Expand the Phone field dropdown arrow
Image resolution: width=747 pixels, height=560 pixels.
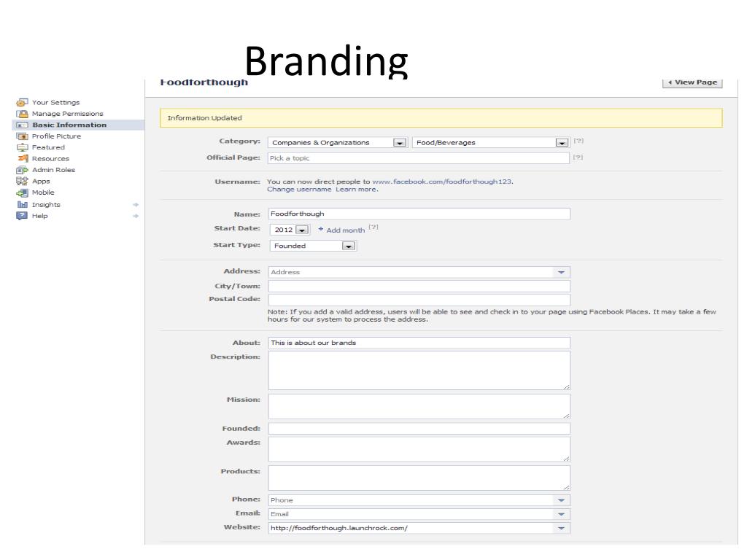point(561,500)
